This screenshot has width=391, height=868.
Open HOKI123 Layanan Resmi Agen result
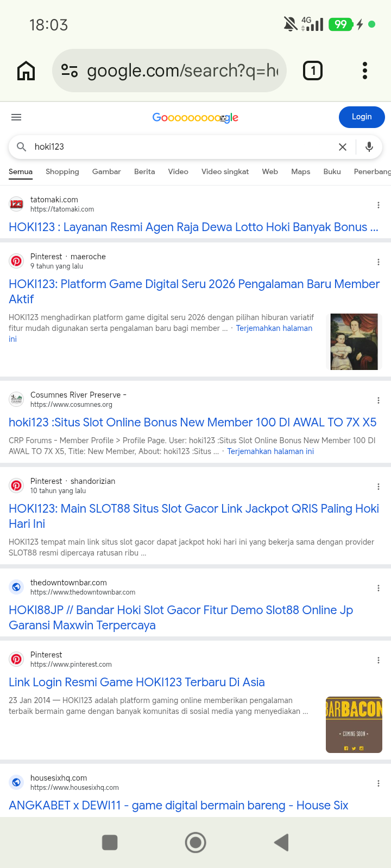pyautogui.click(x=193, y=227)
